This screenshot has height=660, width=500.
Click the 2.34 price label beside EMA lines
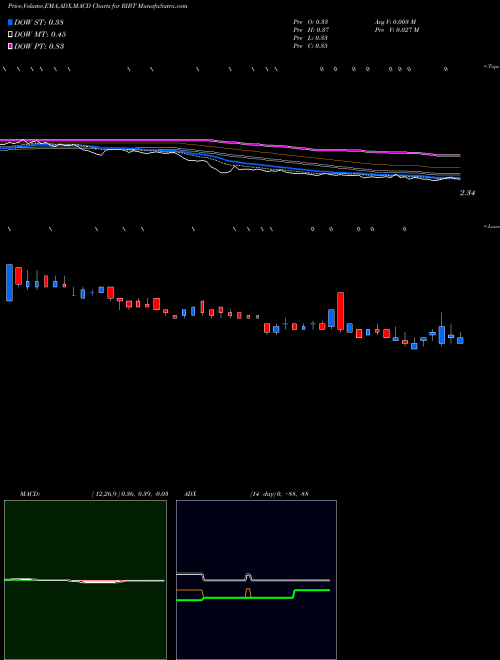467,193
